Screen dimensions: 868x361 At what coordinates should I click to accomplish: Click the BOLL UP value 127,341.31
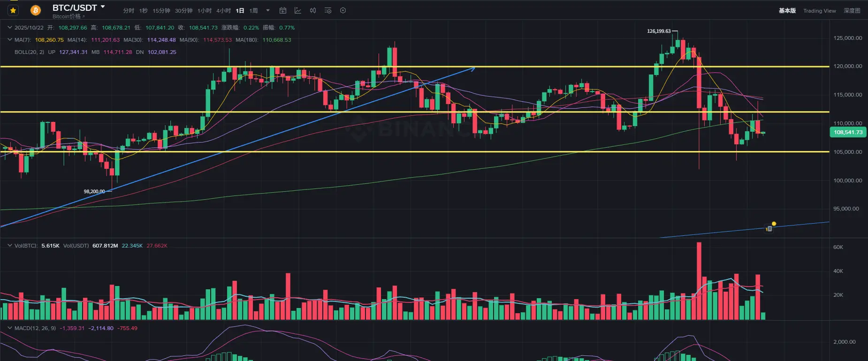tap(73, 52)
